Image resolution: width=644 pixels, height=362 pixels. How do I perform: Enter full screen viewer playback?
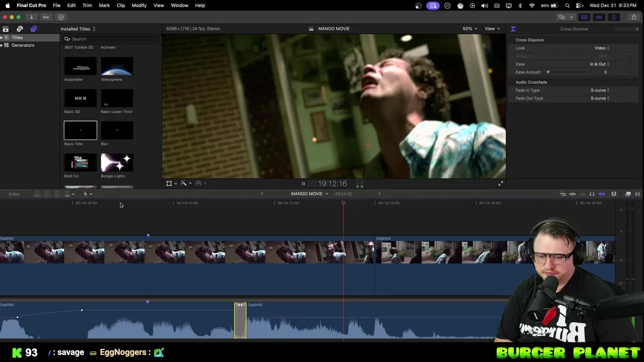(501, 184)
